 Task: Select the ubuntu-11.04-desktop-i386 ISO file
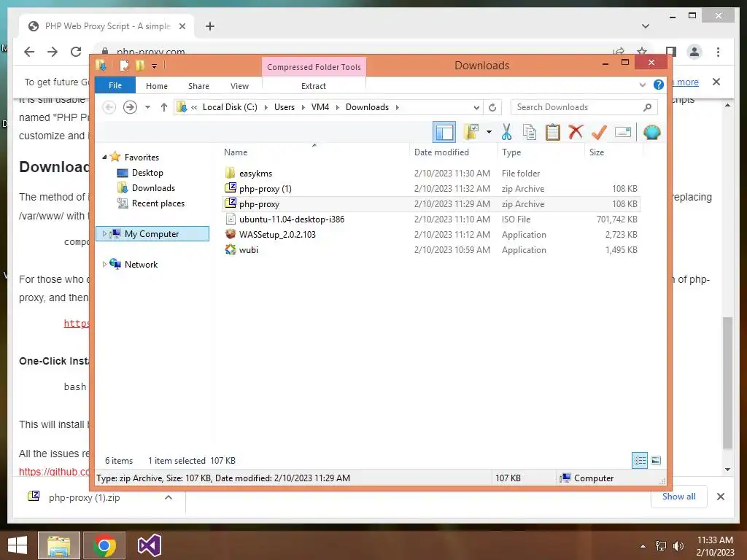tap(292, 219)
